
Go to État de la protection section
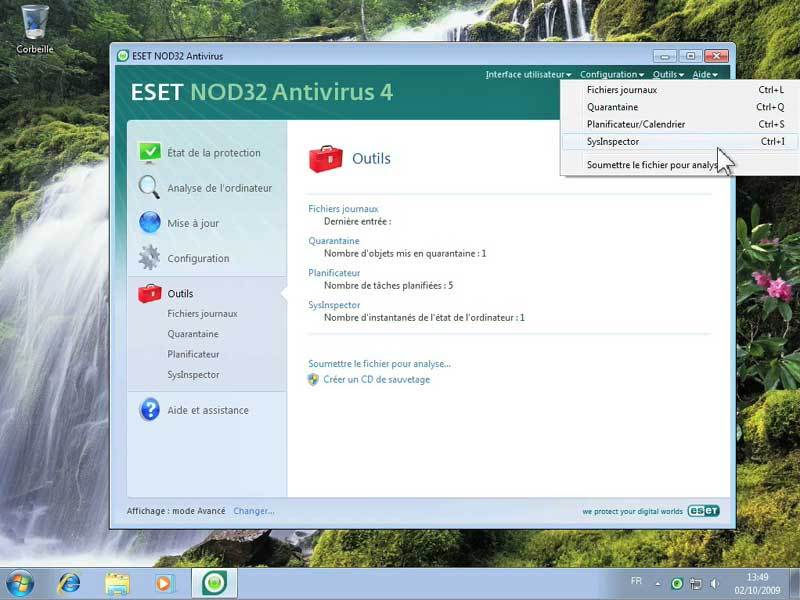tap(214, 153)
